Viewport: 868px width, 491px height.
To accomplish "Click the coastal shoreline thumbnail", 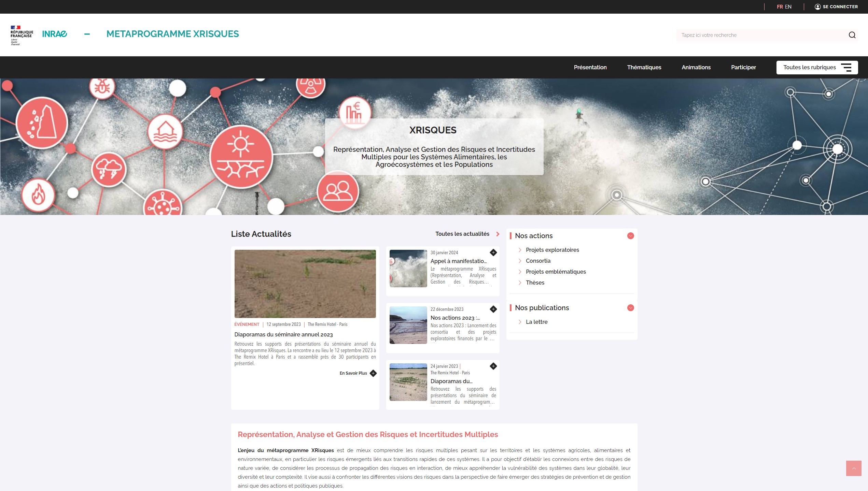I will coord(408,325).
